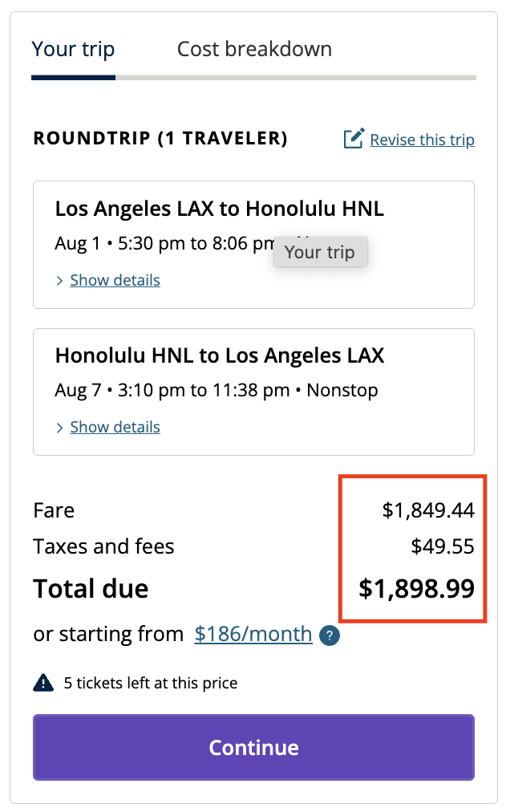Click the $49.55 taxes and fees amount
Viewport: 510px width, 812px height.
(x=443, y=547)
